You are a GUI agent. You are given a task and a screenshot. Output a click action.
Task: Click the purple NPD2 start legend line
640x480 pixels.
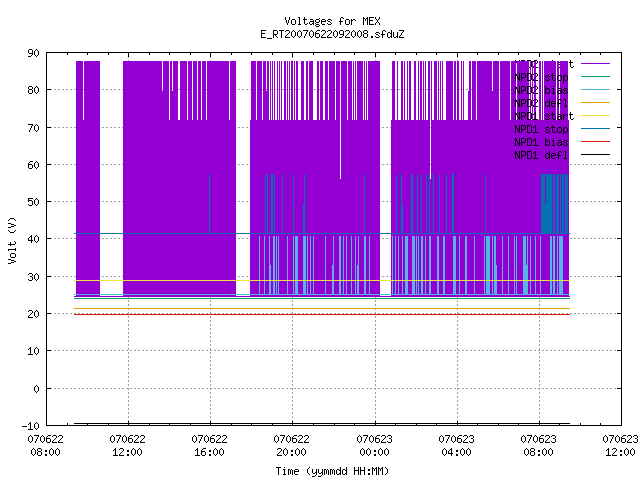point(595,64)
